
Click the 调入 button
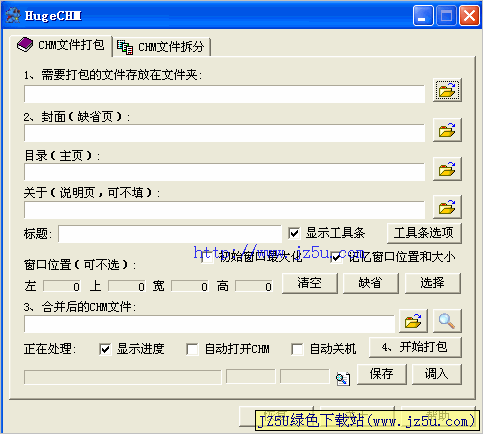[x=437, y=374]
